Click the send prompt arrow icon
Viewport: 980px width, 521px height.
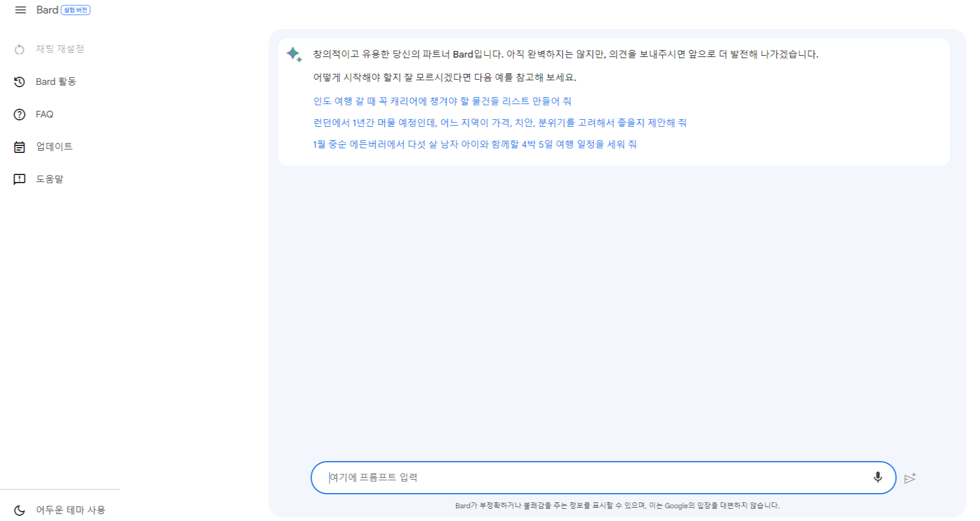click(x=910, y=478)
